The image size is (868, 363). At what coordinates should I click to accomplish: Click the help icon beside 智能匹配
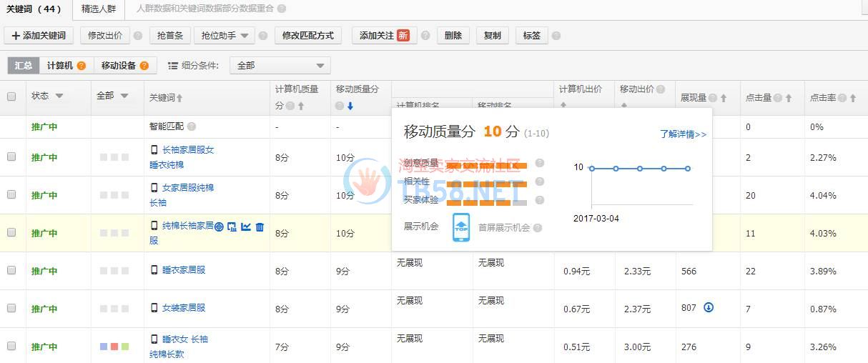(192, 126)
